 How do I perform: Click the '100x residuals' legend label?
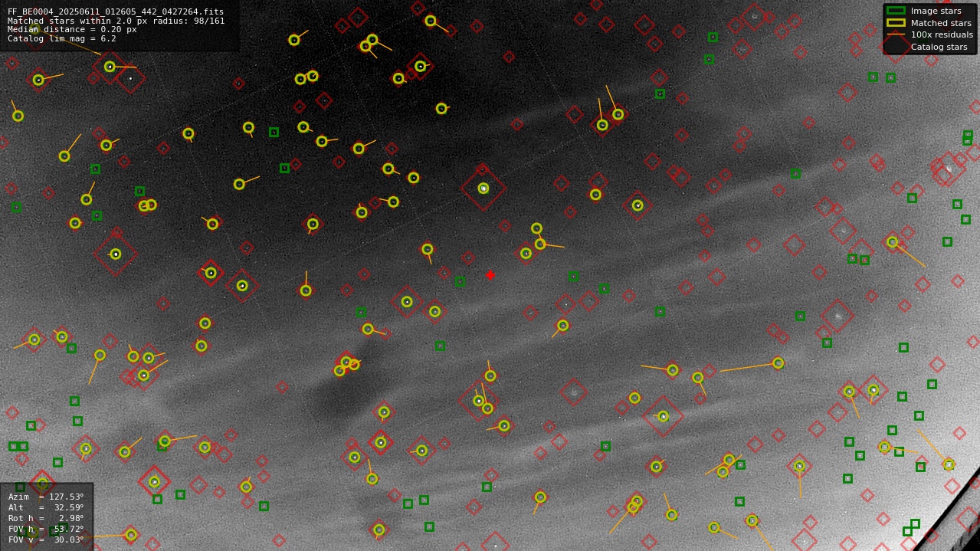point(942,34)
